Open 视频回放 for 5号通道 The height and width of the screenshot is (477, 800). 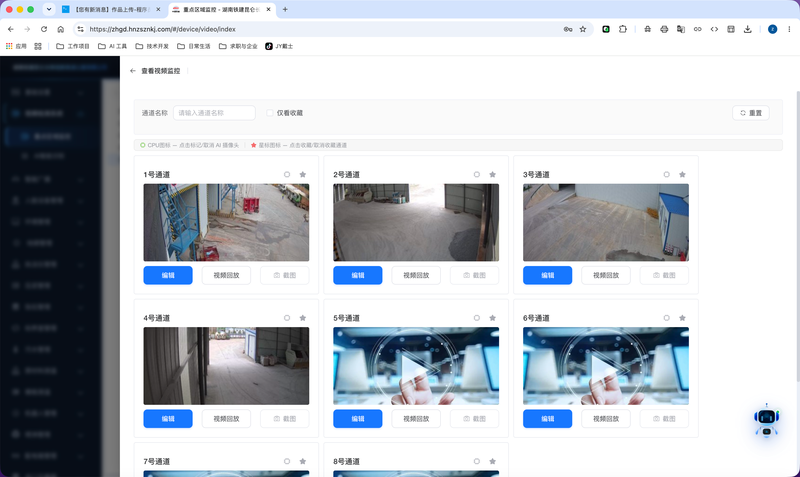[x=416, y=418]
